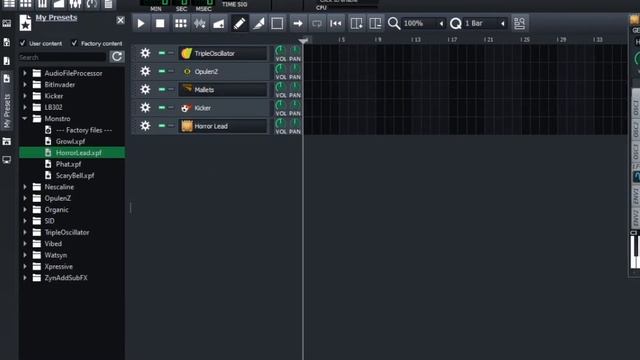Open the Mallets instrument button
This screenshot has width=640, height=360.
[x=223, y=90]
